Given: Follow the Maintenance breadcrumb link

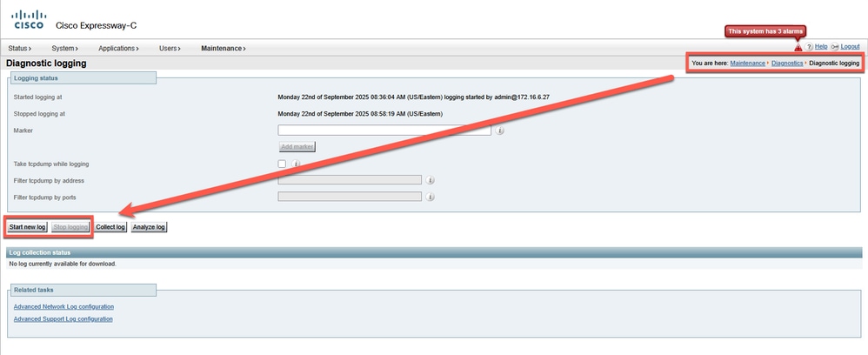Looking at the screenshot, I should click(747, 64).
